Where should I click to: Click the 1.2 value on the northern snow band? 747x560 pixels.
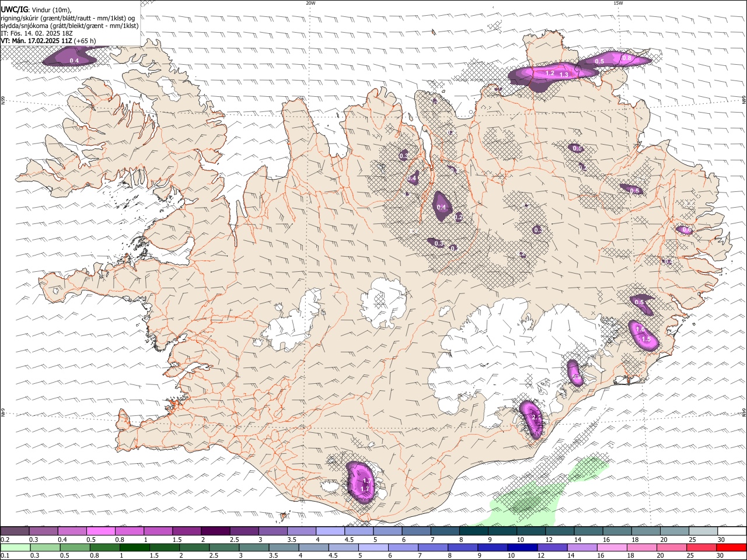(x=550, y=73)
